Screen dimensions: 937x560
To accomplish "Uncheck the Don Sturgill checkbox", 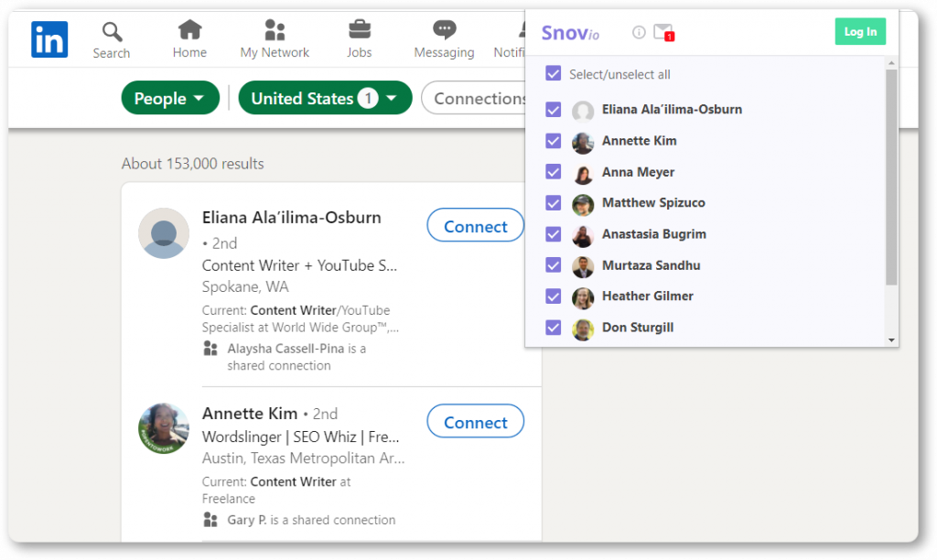I will [x=554, y=328].
